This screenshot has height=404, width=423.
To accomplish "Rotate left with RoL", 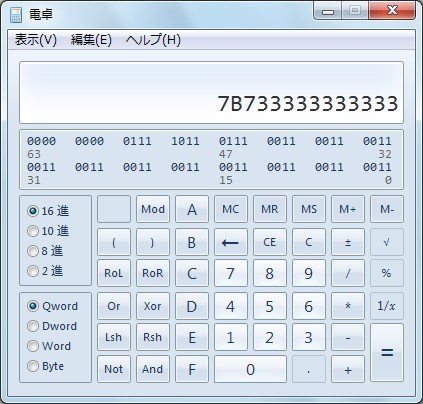I will pyautogui.click(x=114, y=273).
